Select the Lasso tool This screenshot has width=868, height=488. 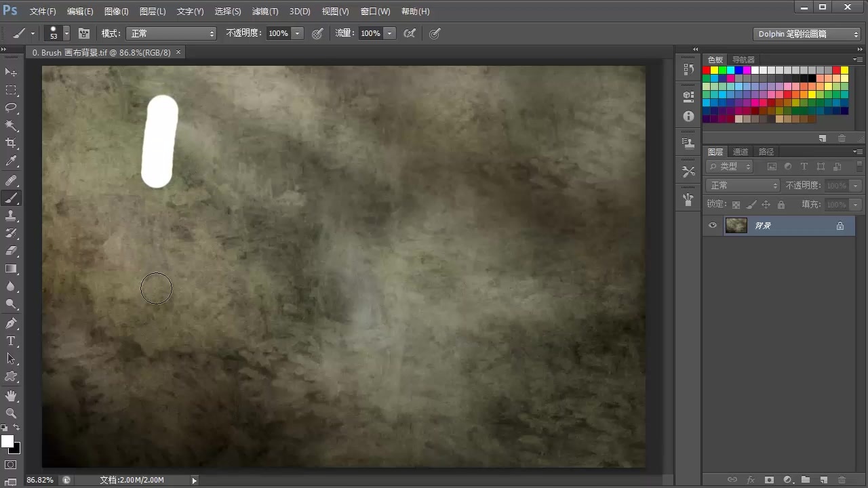click(x=12, y=108)
